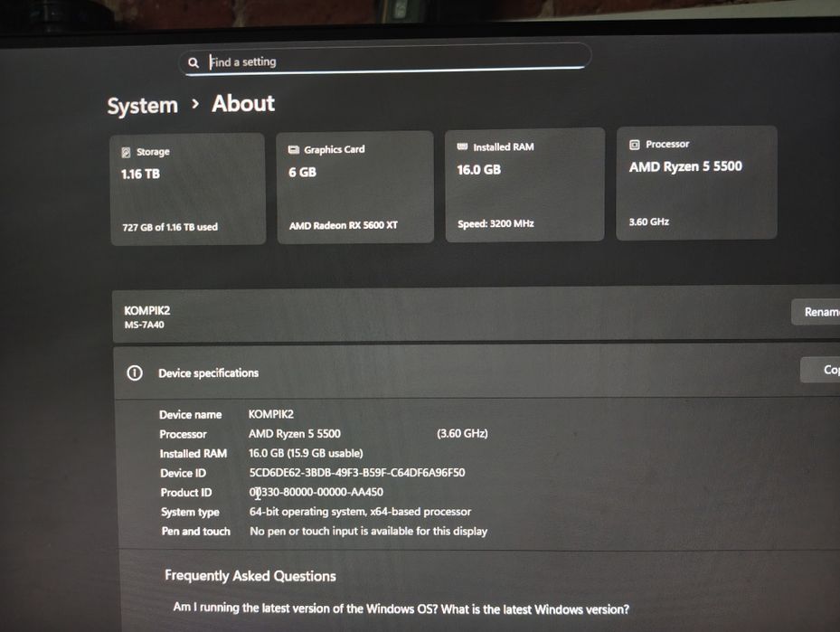Click the Storage card icon
Viewport: 840px width, 632px height.
[x=126, y=153]
